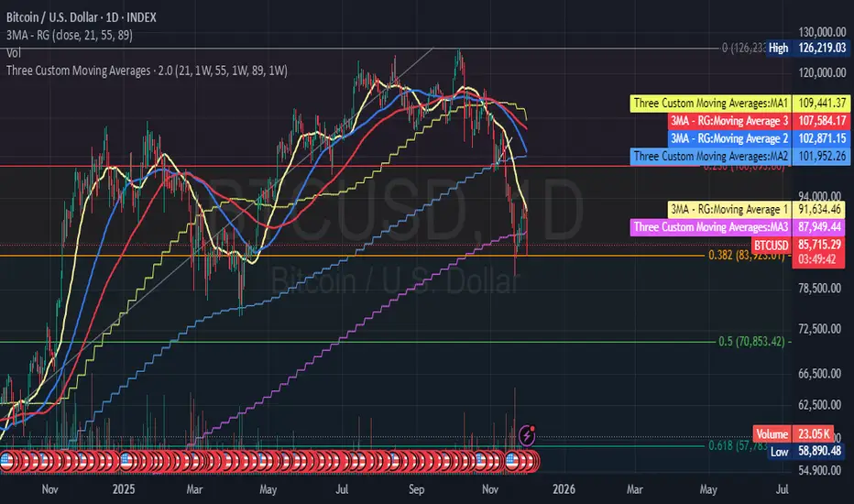Image resolution: width=854 pixels, height=504 pixels.
Task: Click the BTCUSD last price label
Action: pos(772,245)
